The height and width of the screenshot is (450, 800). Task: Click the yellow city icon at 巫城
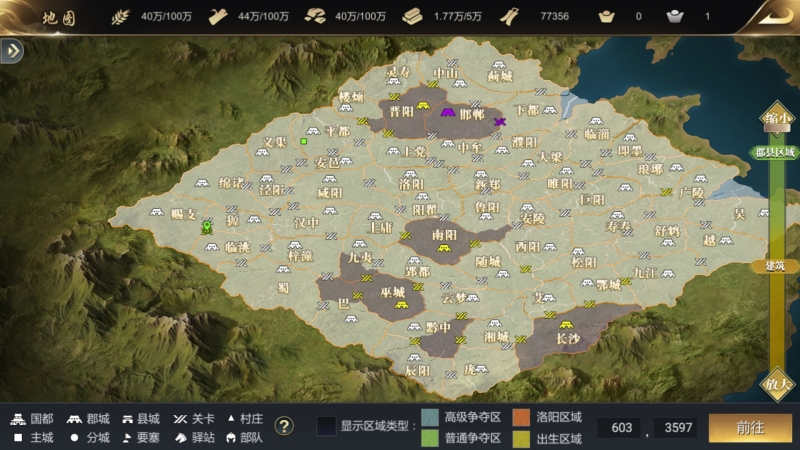pyautogui.click(x=402, y=305)
